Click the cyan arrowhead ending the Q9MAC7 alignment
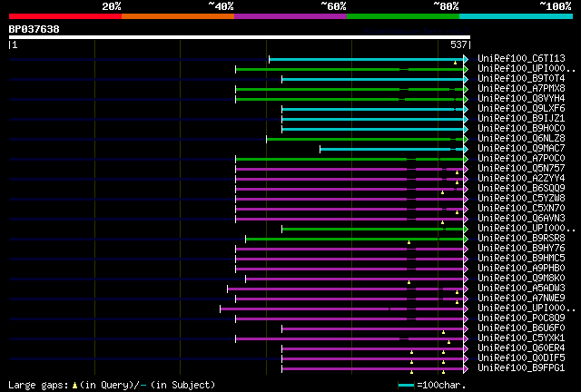Viewport: 581px width, 392px height. coord(466,150)
